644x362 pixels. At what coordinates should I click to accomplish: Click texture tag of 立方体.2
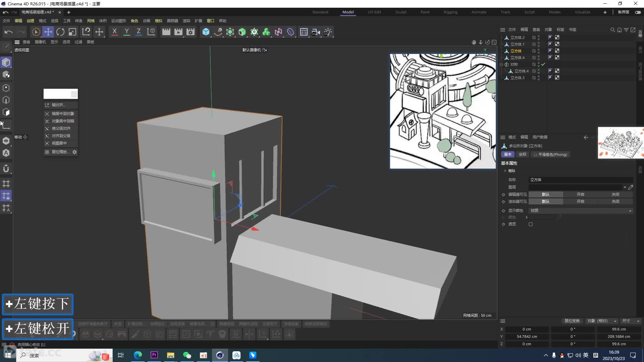pos(557,37)
